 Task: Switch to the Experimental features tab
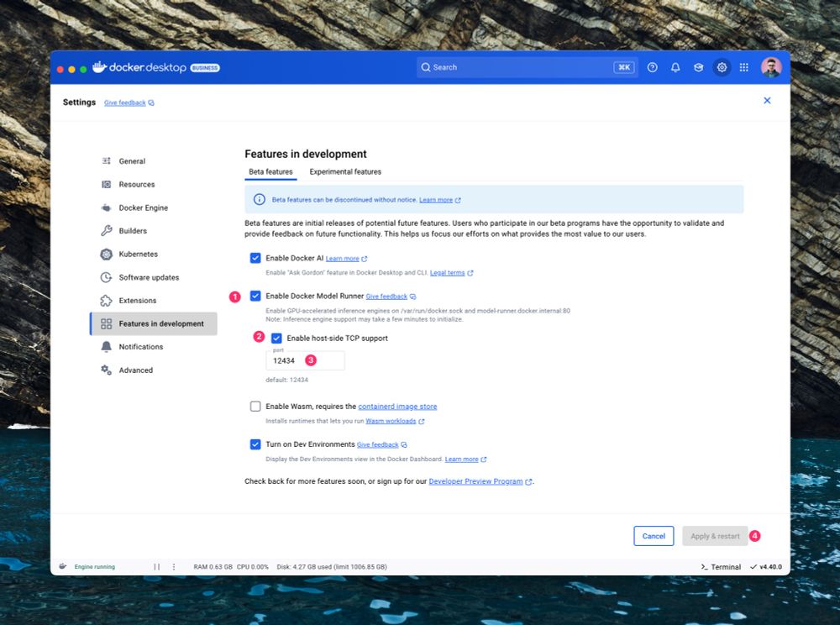[x=345, y=172]
